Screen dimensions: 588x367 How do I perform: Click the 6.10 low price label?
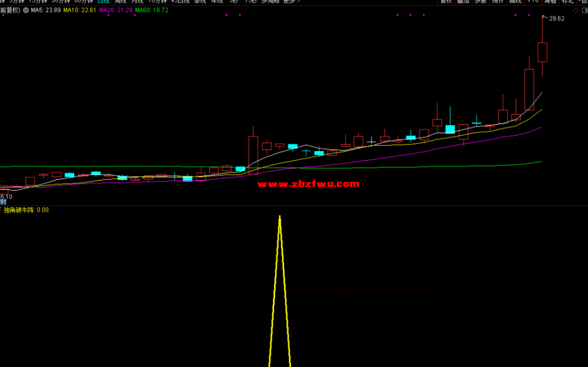point(6,196)
